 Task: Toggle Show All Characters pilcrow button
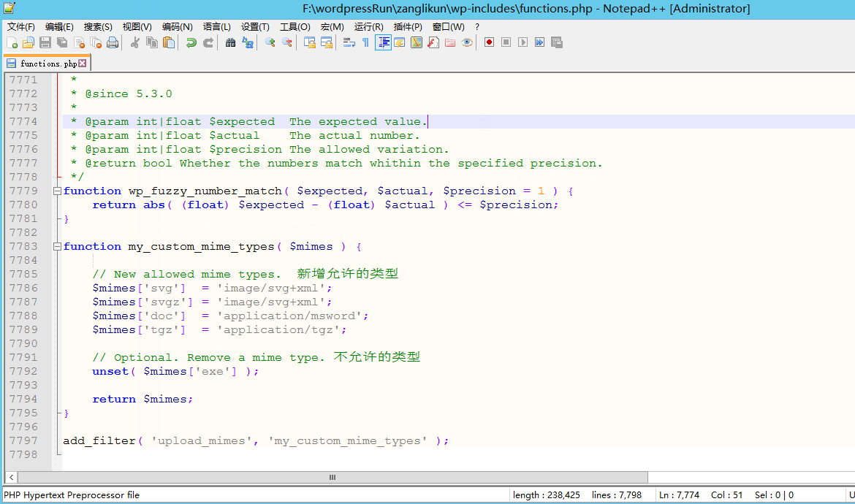tap(365, 42)
